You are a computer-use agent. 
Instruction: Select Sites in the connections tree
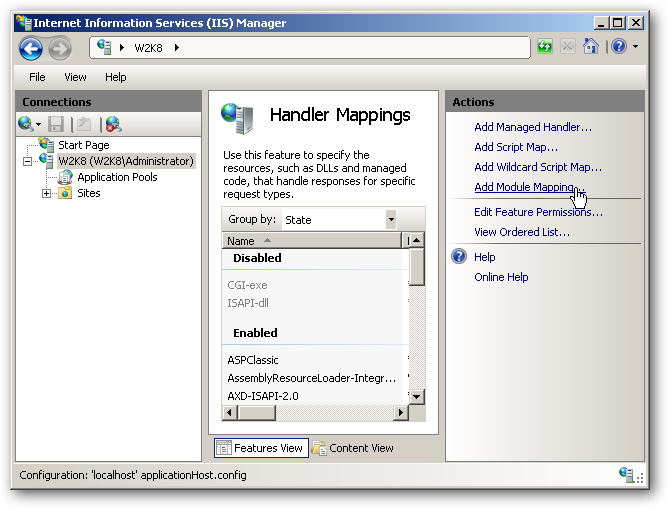click(89, 193)
